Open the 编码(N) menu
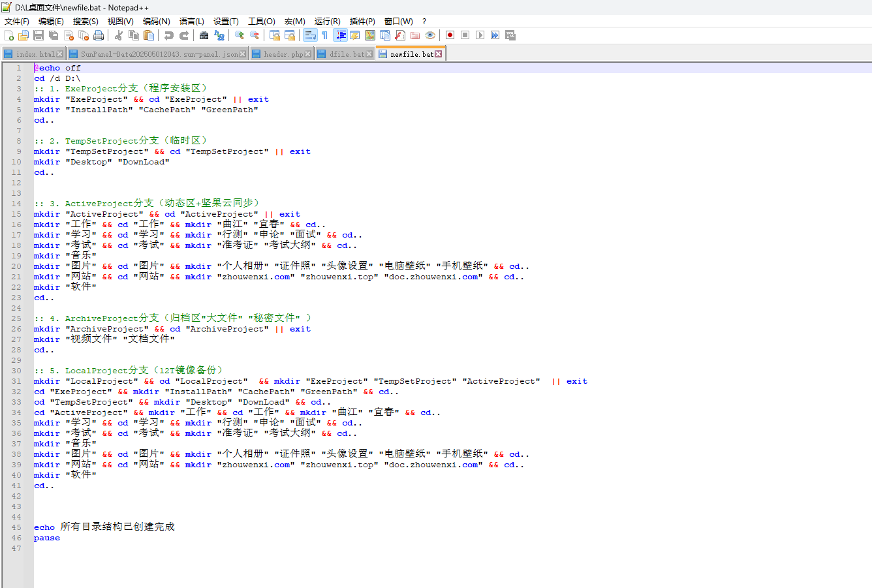 pos(157,21)
